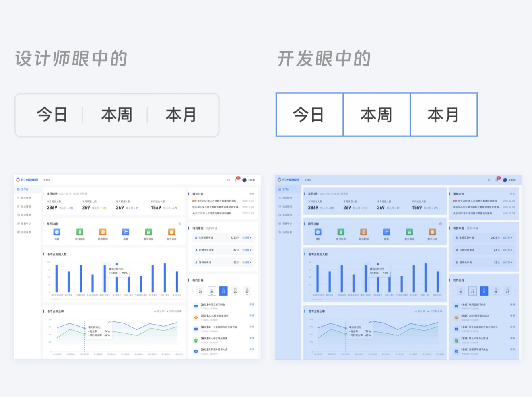Select date 26 in left dashboard 我的日程

coord(235,291)
